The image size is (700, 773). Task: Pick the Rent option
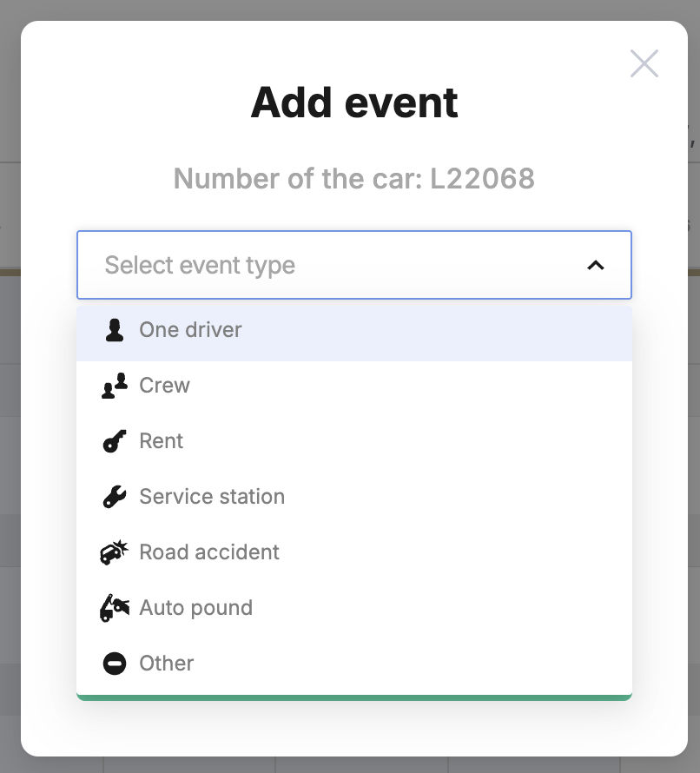click(354, 440)
